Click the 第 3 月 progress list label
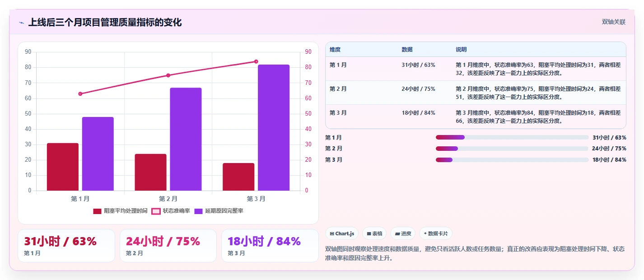 334,160
